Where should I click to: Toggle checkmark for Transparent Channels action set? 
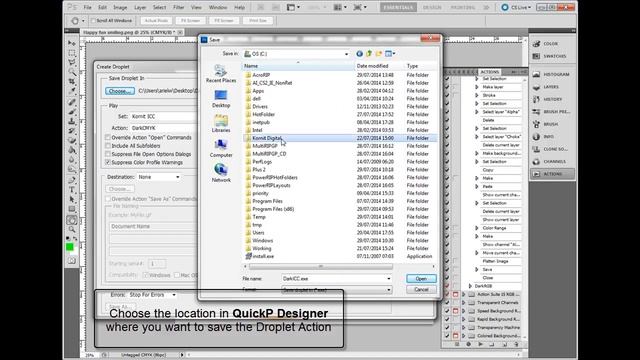point(447,303)
